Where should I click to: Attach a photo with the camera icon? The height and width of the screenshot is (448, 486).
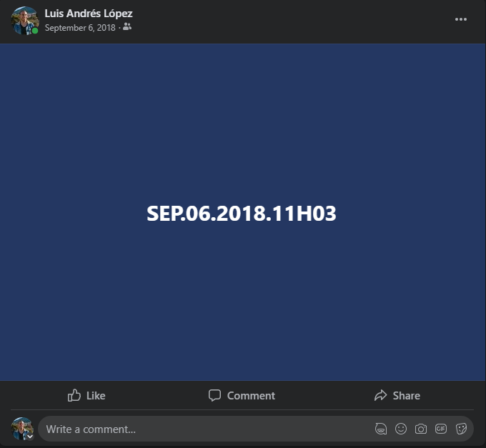(x=420, y=429)
